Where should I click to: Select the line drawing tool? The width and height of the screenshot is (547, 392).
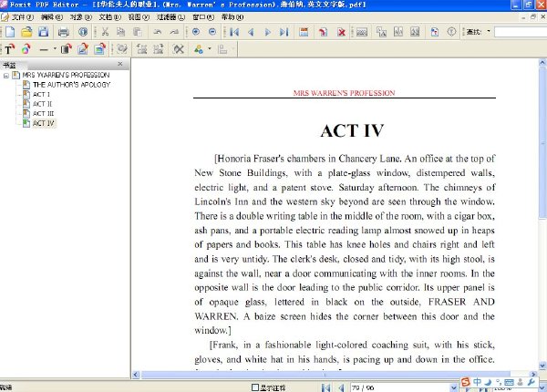pos(44,50)
